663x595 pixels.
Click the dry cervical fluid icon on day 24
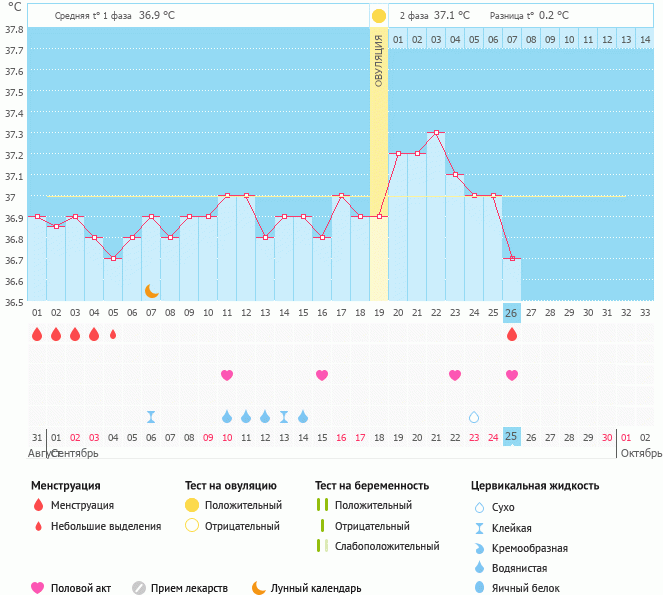474,417
